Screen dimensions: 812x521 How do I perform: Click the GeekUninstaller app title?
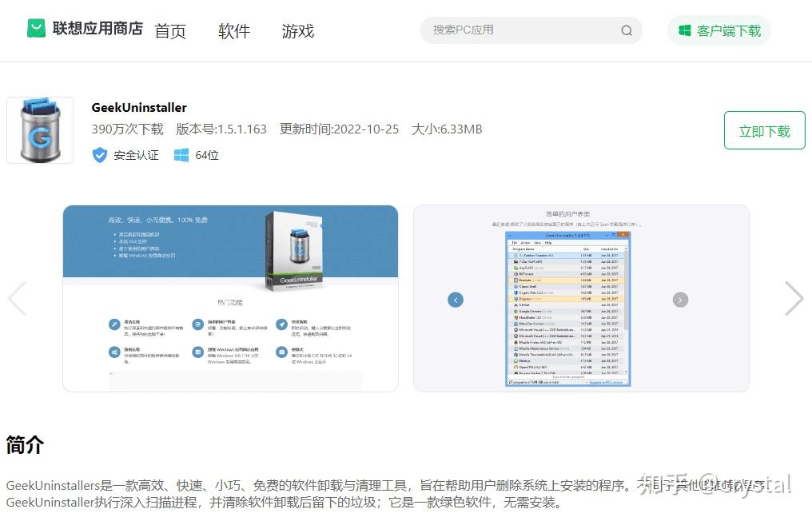click(x=139, y=108)
